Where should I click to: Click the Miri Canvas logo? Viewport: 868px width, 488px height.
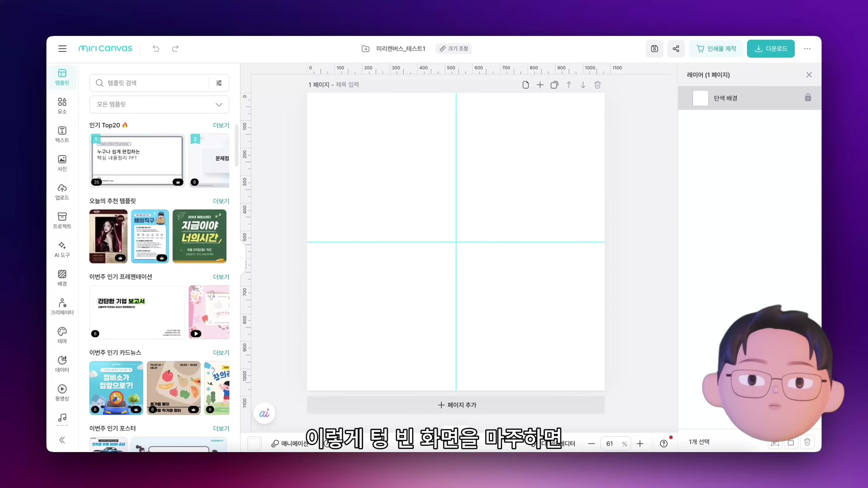(x=105, y=48)
